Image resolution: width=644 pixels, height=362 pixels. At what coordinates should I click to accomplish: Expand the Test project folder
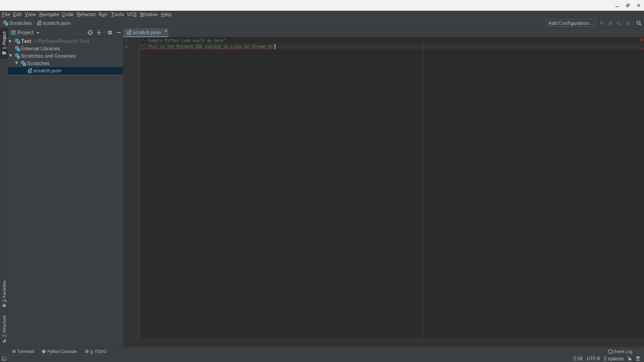(10, 41)
